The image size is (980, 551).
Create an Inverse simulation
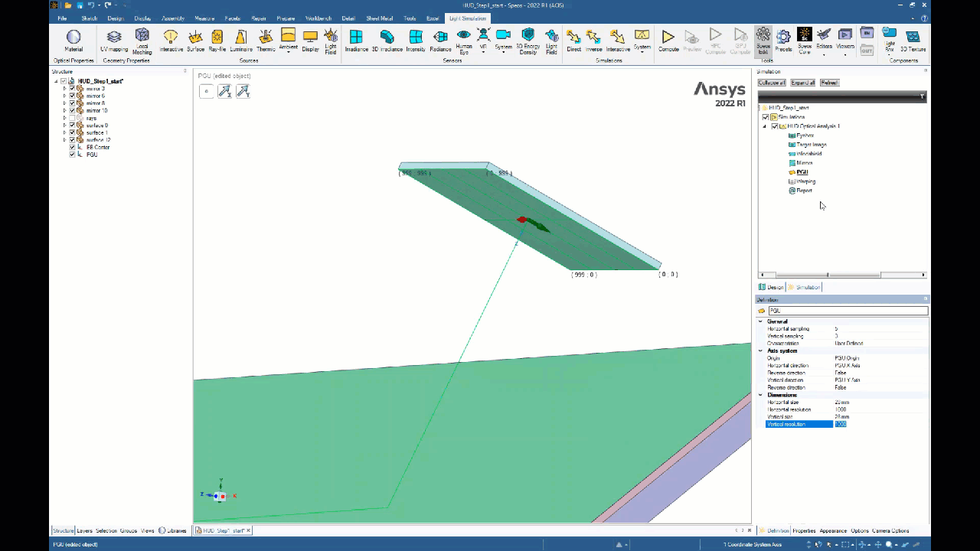[x=594, y=41]
